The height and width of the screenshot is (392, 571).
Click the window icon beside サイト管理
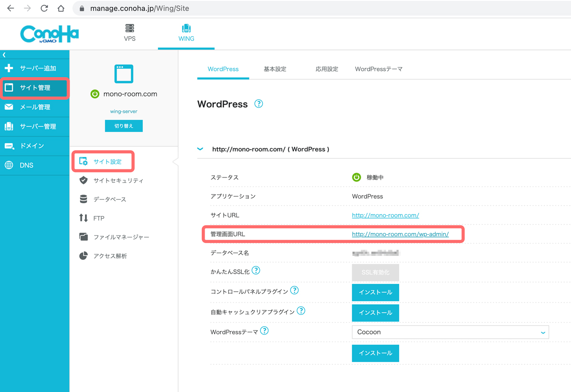pos(9,88)
